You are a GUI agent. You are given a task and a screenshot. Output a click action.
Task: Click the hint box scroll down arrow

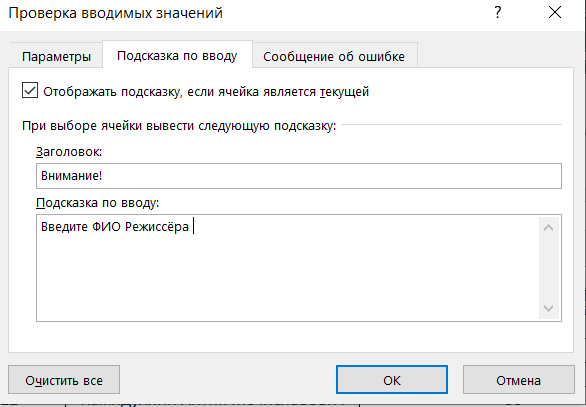pos(549,308)
